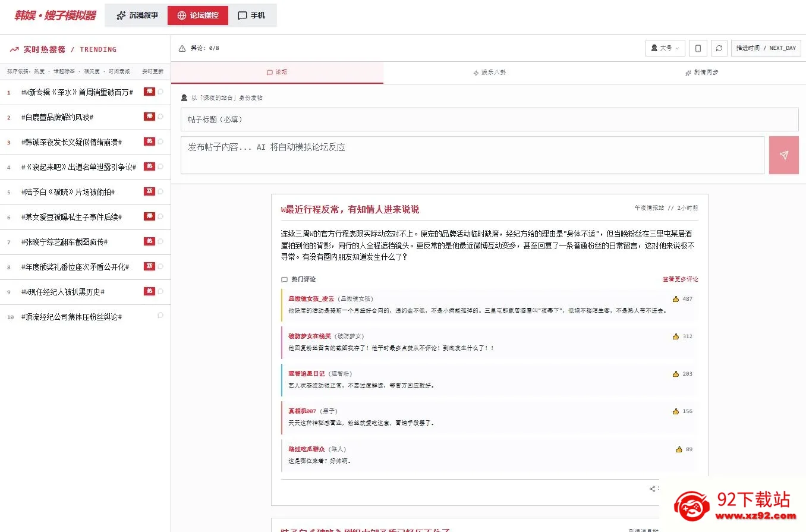Viewport: 806px width, 532px height.
Task: Click 以「深夜的站台」身份发帖 identity text
Action: click(x=226, y=97)
